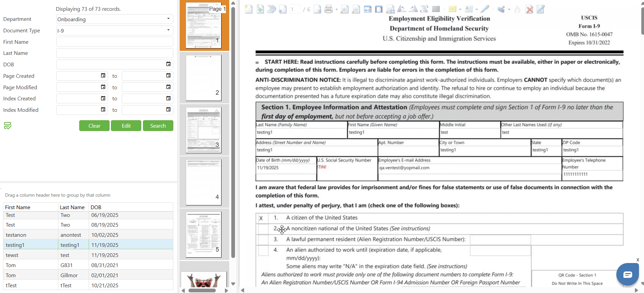Open Index Modified end date calendar
The image size is (644, 293).
168,109
